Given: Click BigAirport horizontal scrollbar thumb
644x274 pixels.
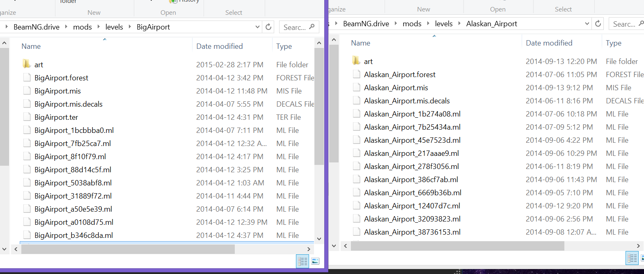Looking at the screenshot, I should point(128,249).
